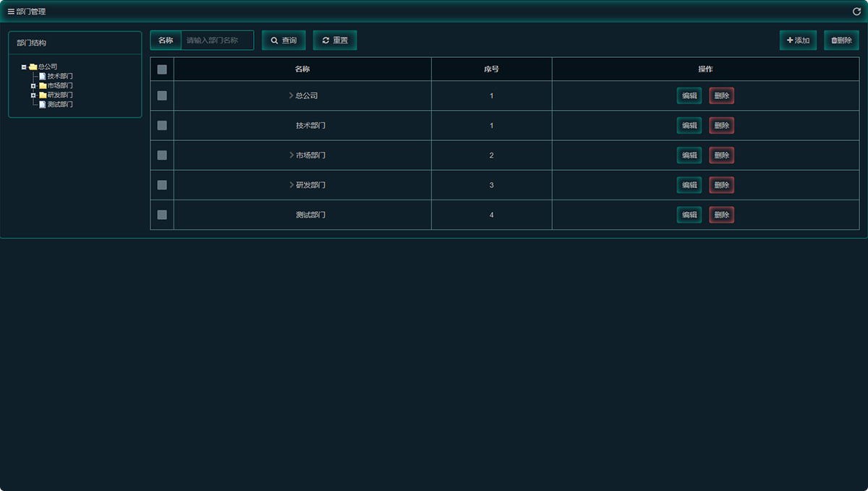
Task: Select 技术部门 label in department tree
Action: [x=60, y=76]
